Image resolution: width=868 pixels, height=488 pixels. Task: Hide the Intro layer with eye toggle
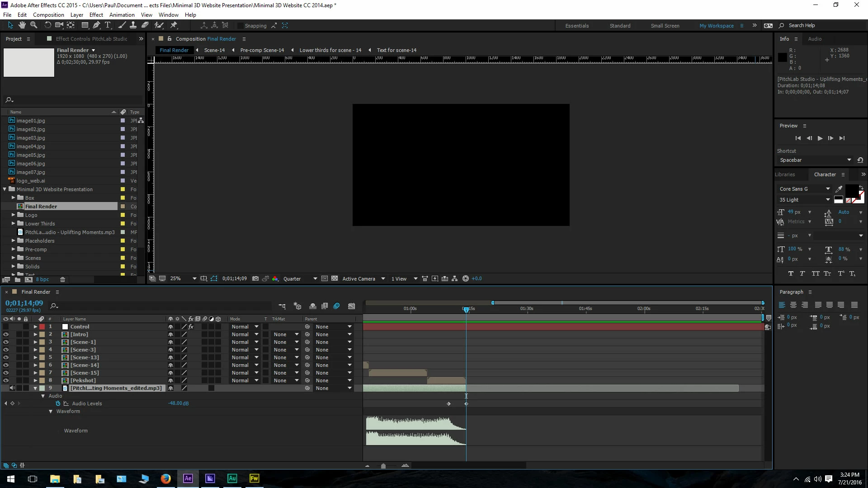(6, 334)
